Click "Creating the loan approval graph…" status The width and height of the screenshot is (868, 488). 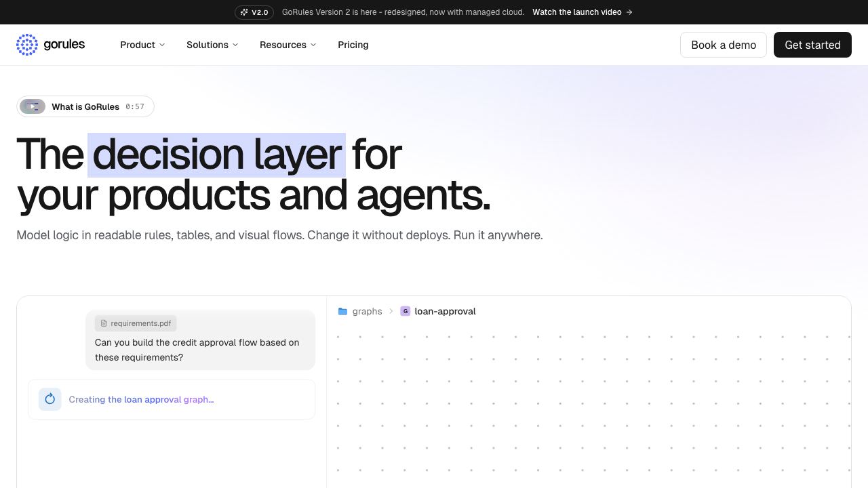pyautogui.click(x=141, y=399)
